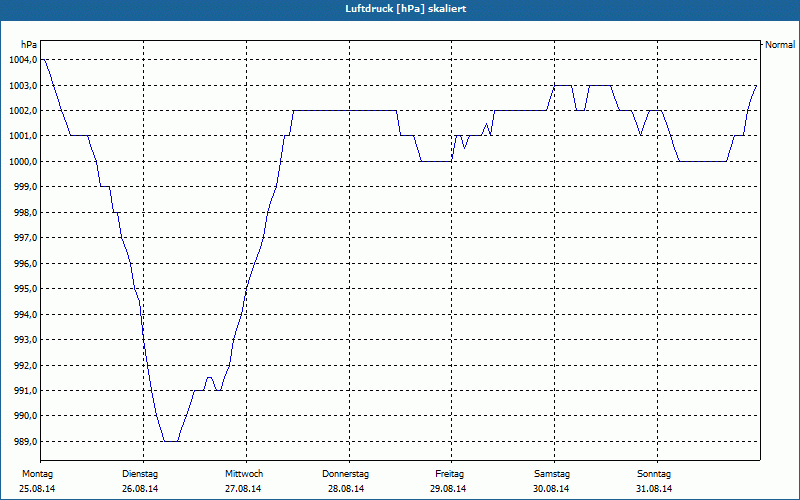Click the chart title 'Luftdruck [hPa] skaliert'
This screenshot has width=800, height=500.
pyautogui.click(x=406, y=9)
